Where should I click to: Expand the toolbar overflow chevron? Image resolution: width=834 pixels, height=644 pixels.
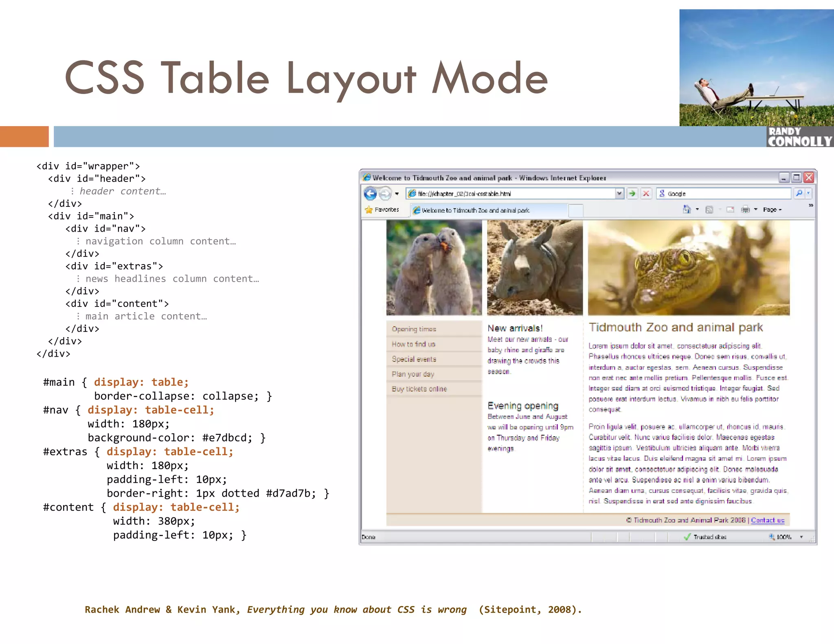pos(811,206)
